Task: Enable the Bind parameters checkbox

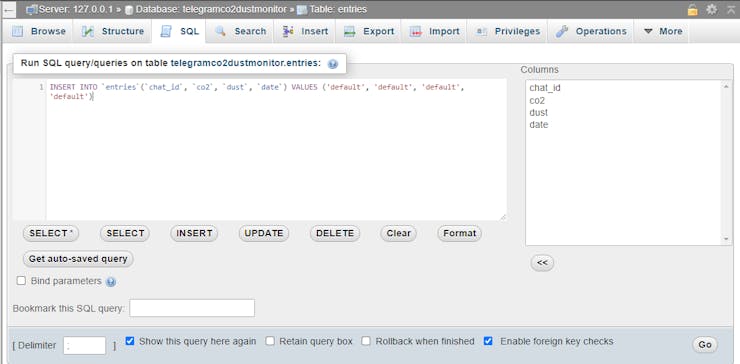Action: 21,281
